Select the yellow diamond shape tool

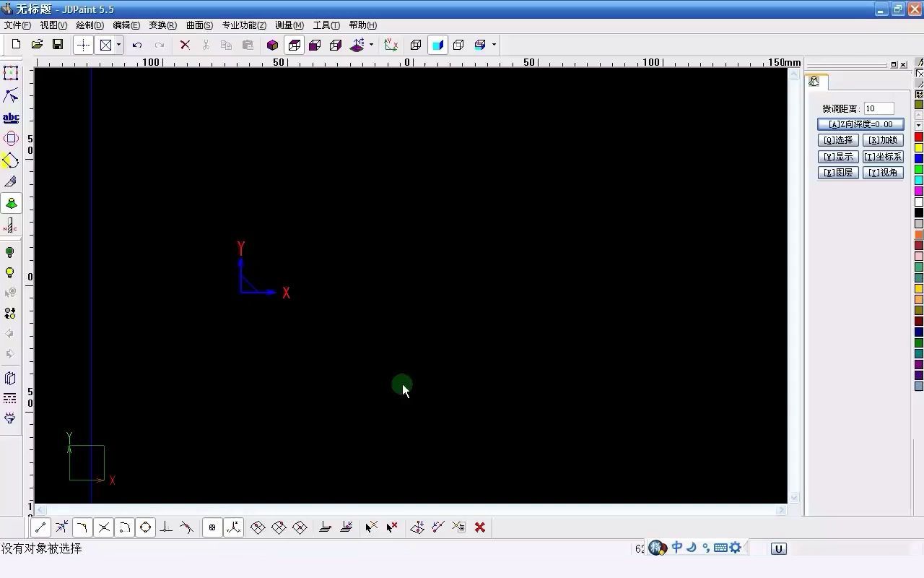(x=11, y=160)
